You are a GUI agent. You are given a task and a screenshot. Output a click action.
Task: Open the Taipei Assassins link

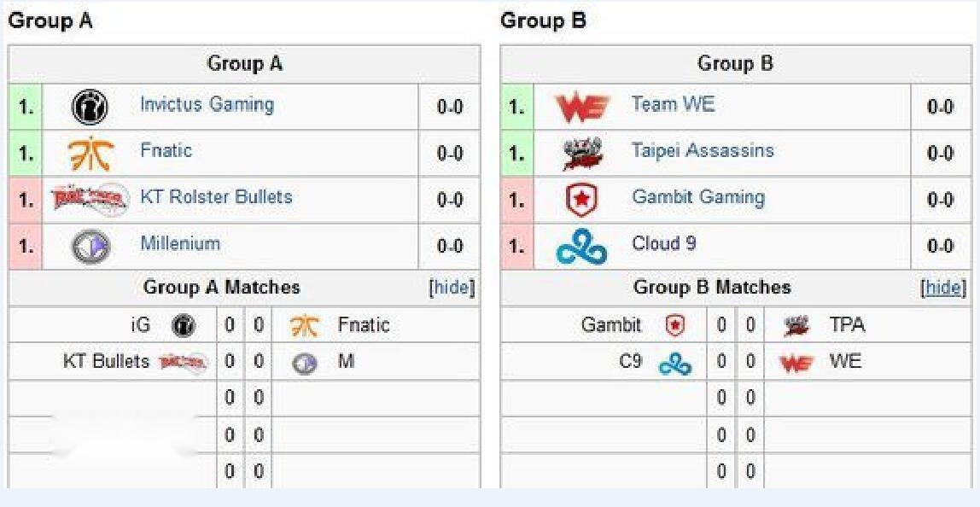(x=703, y=151)
